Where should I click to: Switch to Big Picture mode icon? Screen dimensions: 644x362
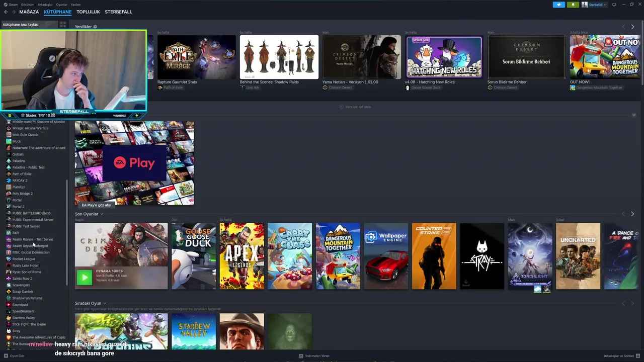(x=614, y=5)
